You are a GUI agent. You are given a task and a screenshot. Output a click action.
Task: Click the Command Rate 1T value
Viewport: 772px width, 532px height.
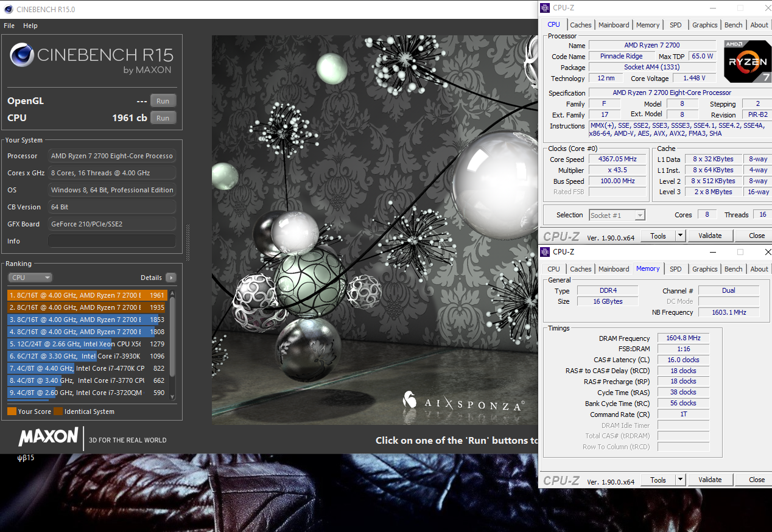683,415
